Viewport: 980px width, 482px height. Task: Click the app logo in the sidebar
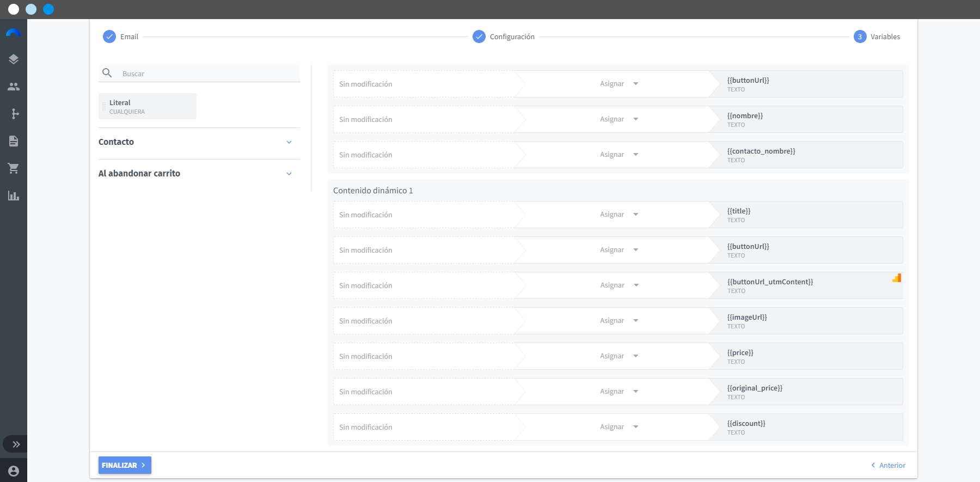click(13, 33)
